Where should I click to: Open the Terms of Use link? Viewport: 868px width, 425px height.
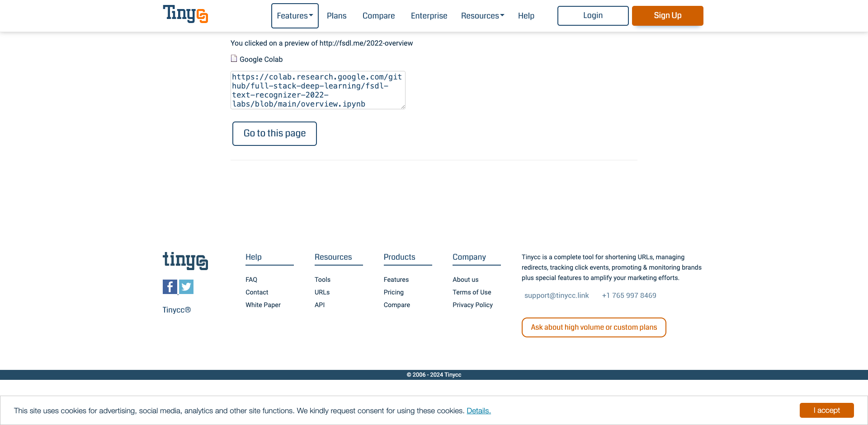[472, 292]
